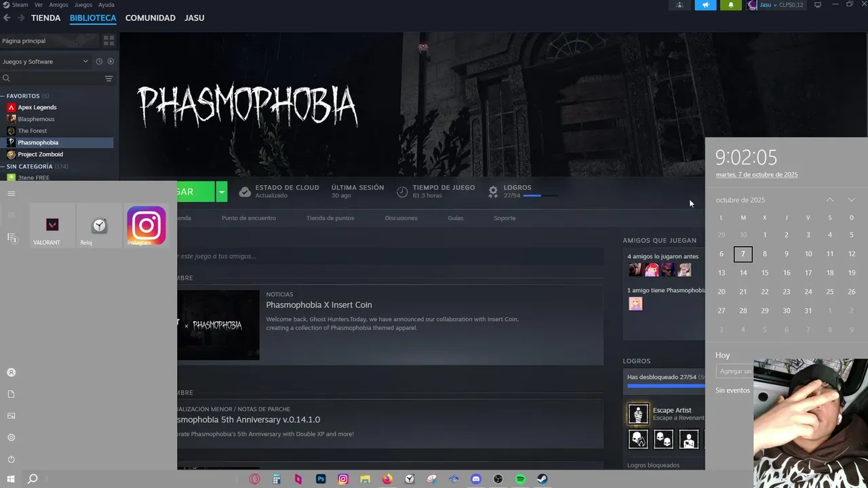Screen dimensions: 868x488
Task: Open Phasmophobia 5th Anniversary patch notes
Action: (x=249, y=420)
